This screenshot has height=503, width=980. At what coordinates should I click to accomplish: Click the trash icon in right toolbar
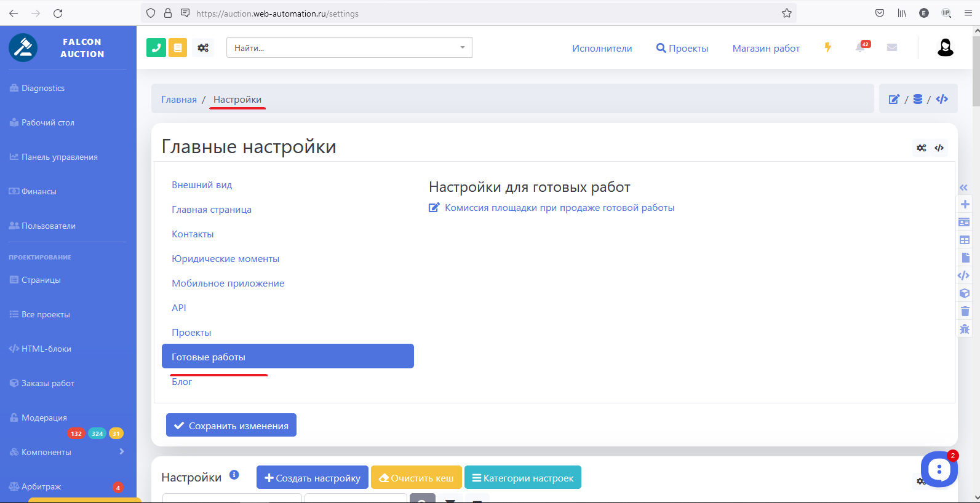tap(965, 311)
